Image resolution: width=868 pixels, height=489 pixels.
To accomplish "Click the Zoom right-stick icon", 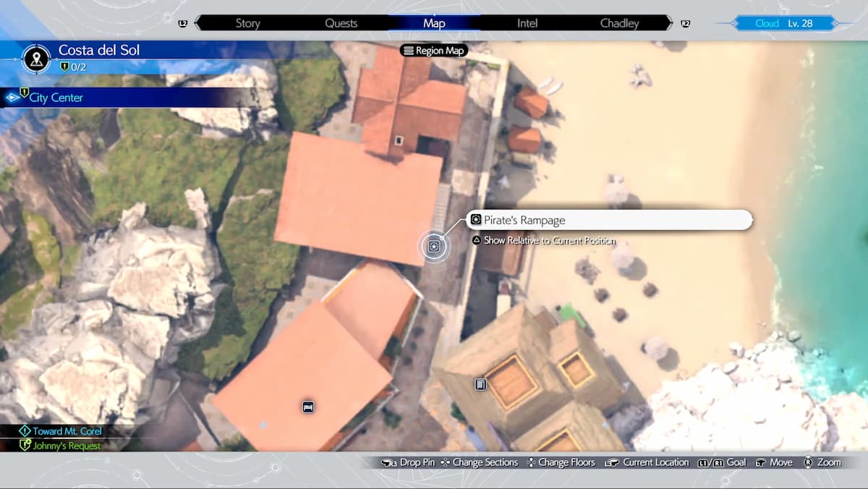I will [x=809, y=463].
